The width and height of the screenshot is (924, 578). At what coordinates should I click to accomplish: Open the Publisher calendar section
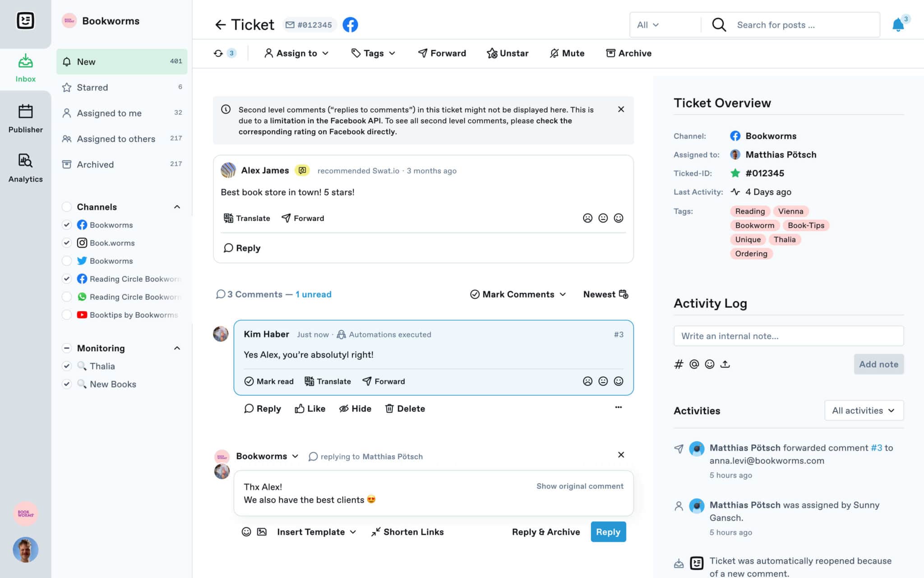click(25, 119)
